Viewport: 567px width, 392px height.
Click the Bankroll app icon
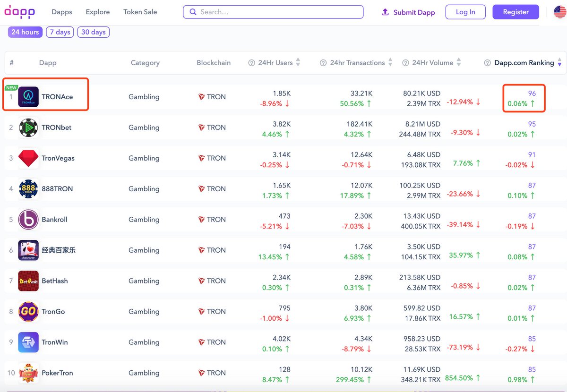[28, 220]
